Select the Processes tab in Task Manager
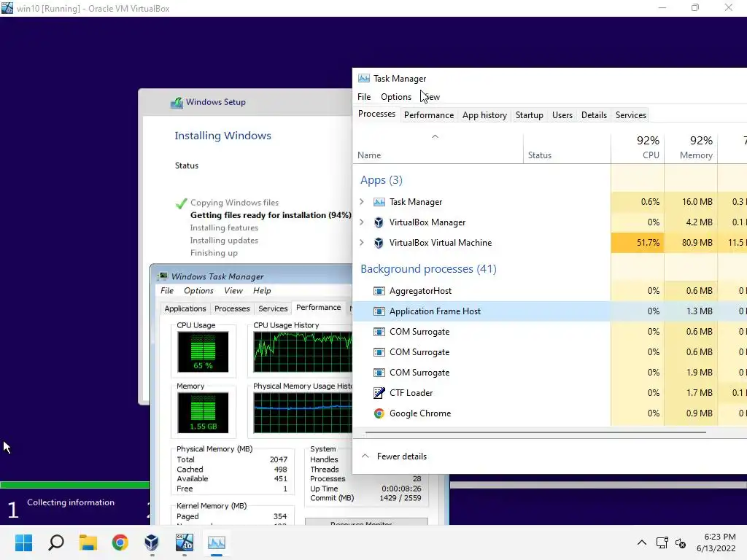This screenshot has height=560, width=747. point(376,114)
